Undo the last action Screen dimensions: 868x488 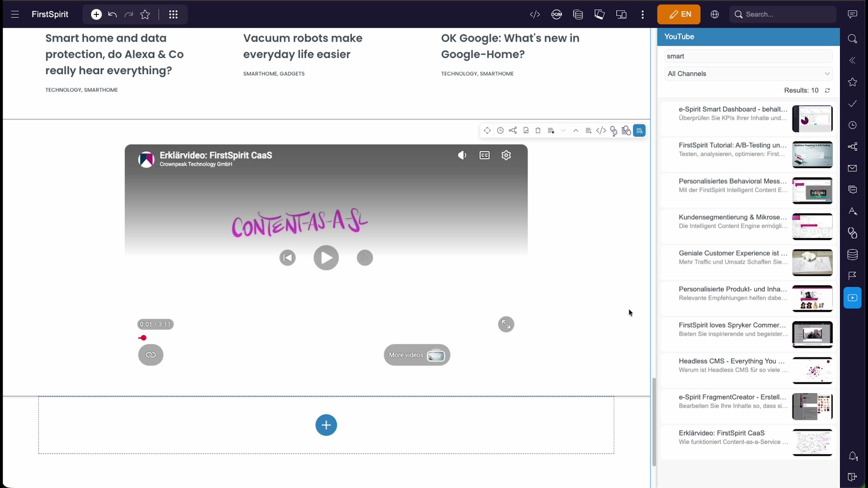pyautogui.click(x=113, y=14)
